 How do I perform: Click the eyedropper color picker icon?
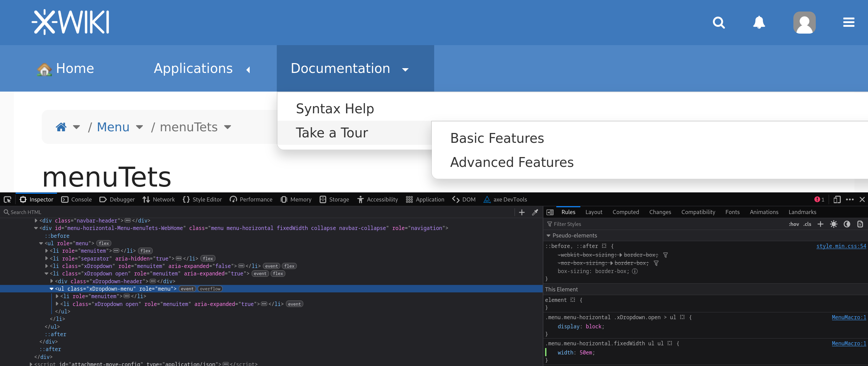pyautogui.click(x=535, y=212)
